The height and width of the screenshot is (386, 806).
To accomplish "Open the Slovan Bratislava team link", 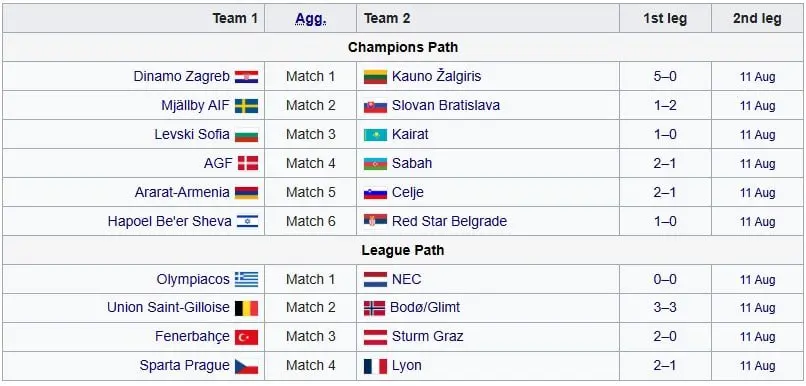I will [x=446, y=105].
